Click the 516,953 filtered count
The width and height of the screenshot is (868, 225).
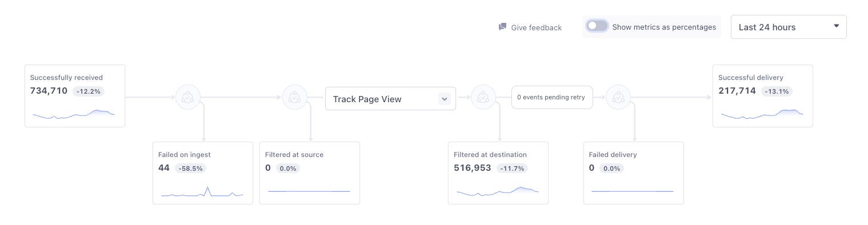[473, 168]
